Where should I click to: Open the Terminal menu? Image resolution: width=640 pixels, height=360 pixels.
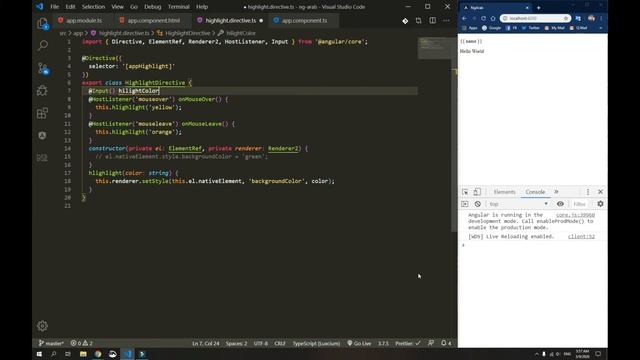pyautogui.click(x=178, y=7)
